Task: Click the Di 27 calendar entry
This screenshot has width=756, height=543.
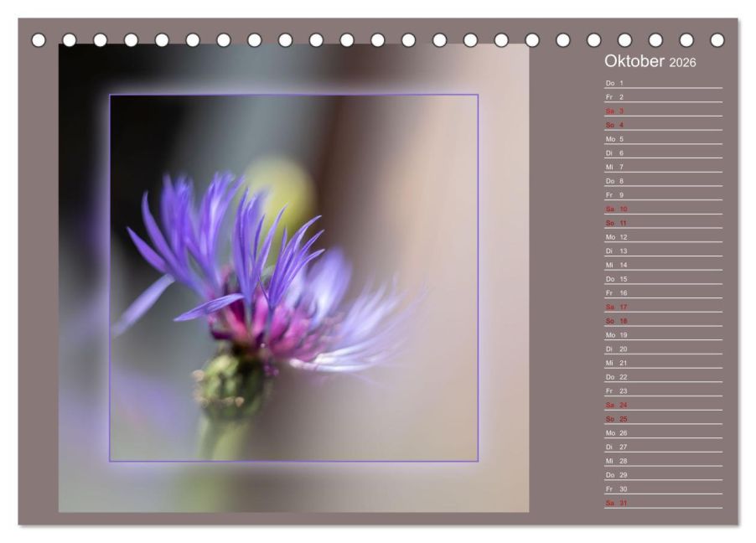Action: pyautogui.click(x=662, y=447)
